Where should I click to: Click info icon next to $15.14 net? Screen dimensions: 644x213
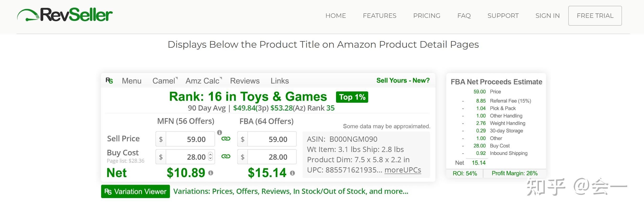coord(293,173)
